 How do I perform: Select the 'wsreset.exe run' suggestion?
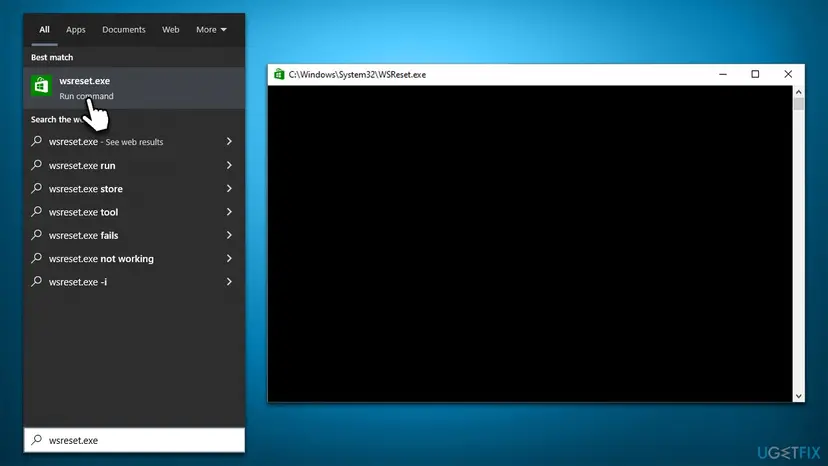[x=134, y=165]
